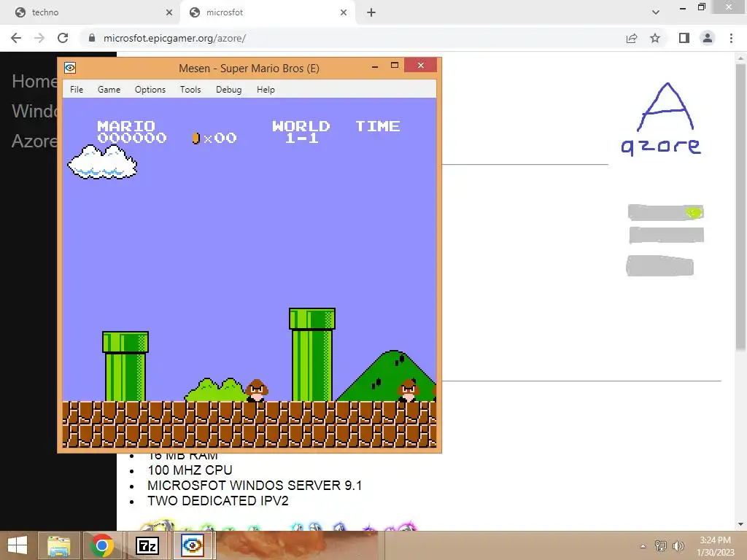Click the page vertical scrollbar thumb
Image resolution: width=747 pixels, height=560 pixels.
point(740,207)
